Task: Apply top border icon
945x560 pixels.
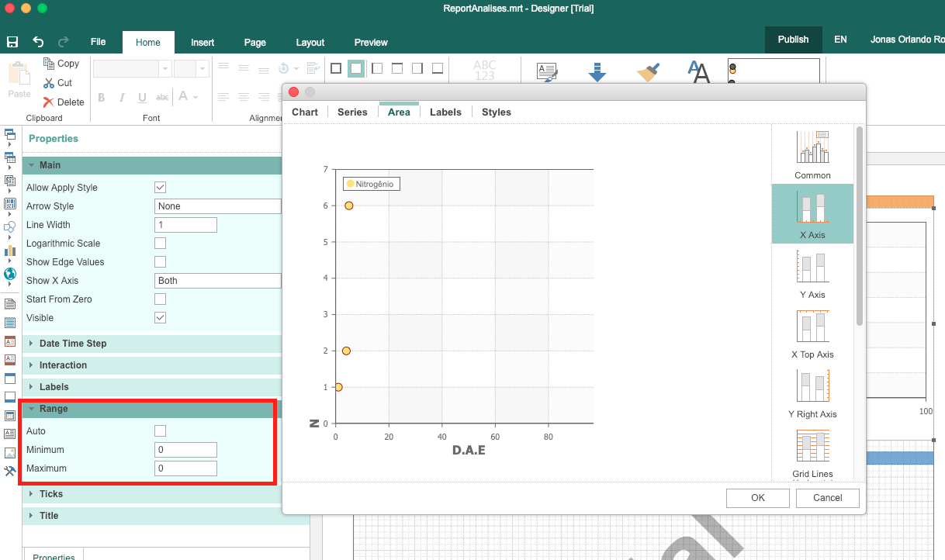Action: coord(397,68)
